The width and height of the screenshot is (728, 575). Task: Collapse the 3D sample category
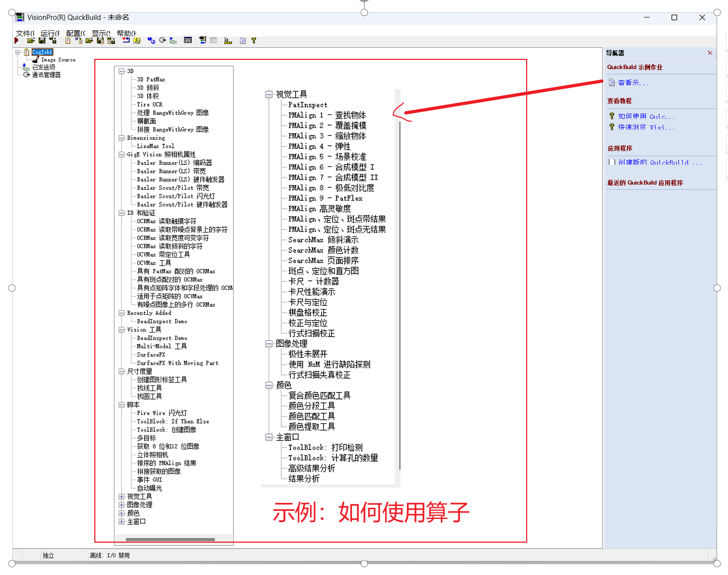(x=121, y=71)
